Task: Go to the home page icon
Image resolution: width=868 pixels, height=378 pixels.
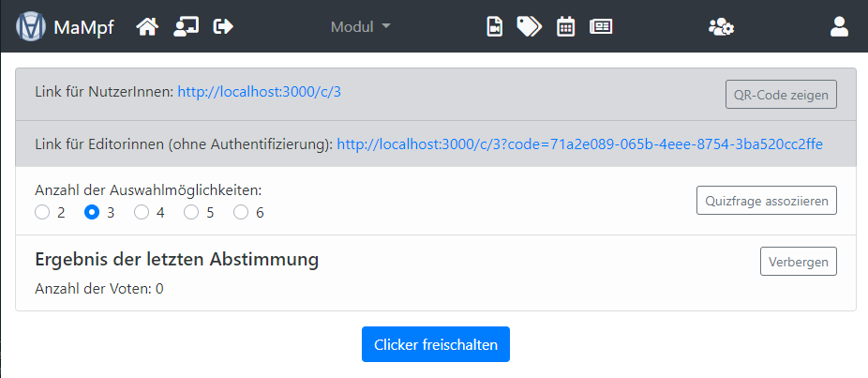Action: coord(147,27)
